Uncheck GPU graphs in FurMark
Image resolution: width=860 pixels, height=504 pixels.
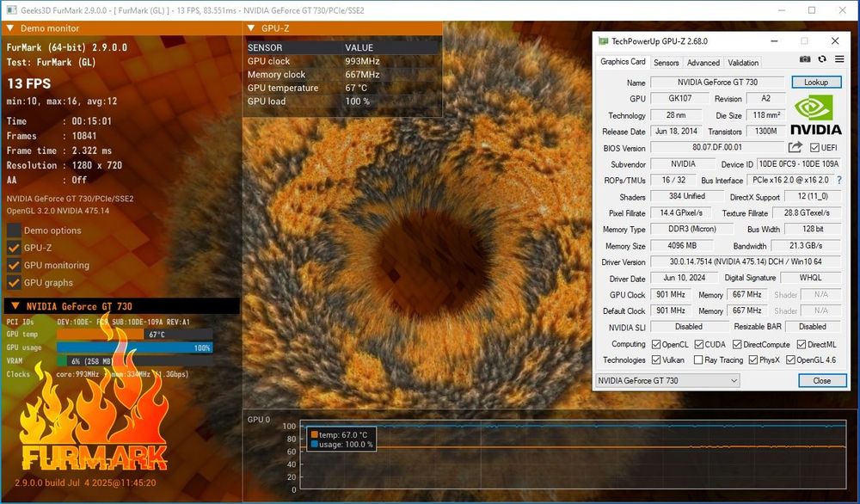pos(15,283)
